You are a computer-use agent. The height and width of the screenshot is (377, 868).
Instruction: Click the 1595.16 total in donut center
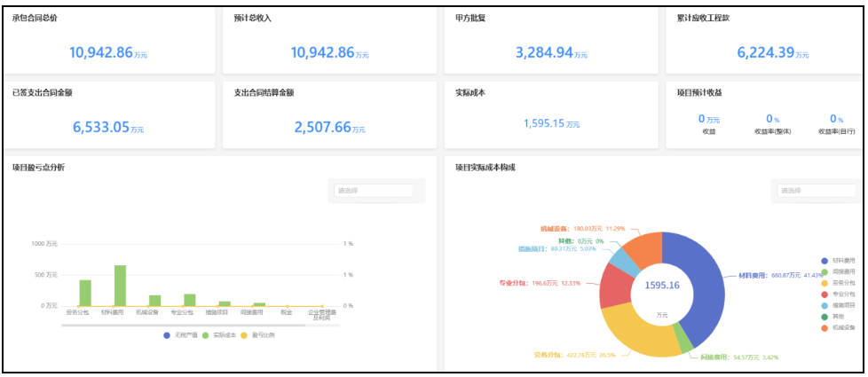pyautogui.click(x=662, y=285)
